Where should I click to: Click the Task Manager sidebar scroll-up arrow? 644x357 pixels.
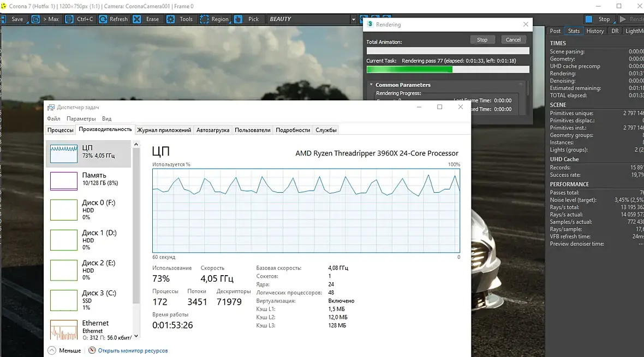(x=136, y=145)
